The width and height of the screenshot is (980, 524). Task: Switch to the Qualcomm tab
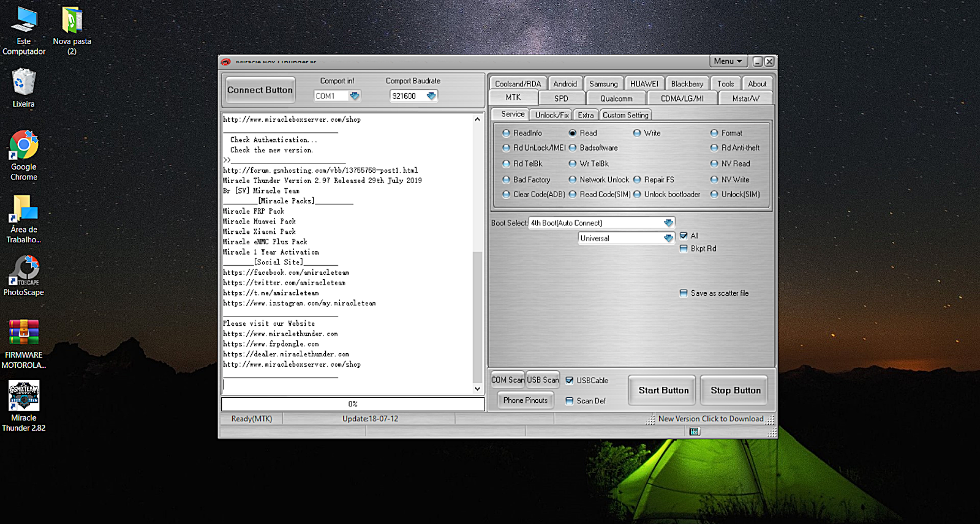click(x=616, y=99)
